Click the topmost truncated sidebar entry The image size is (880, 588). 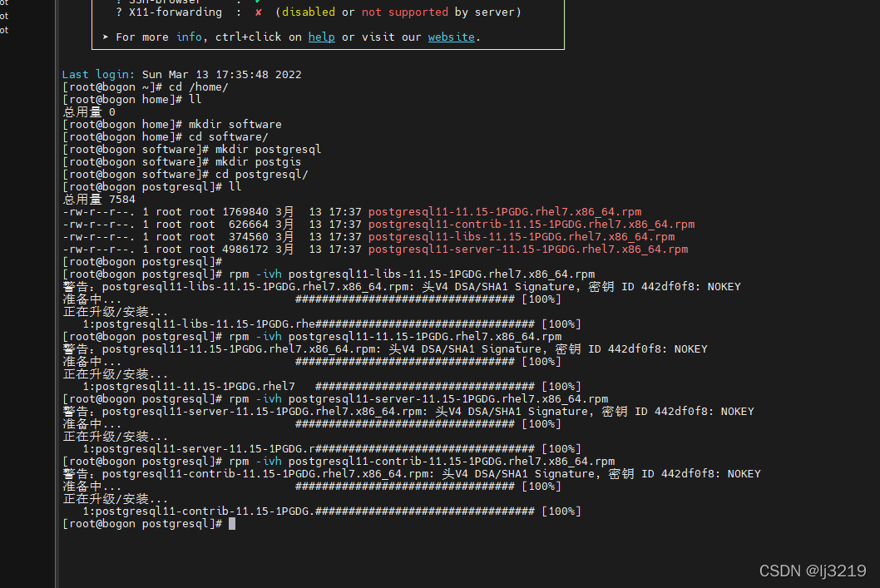point(4,3)
